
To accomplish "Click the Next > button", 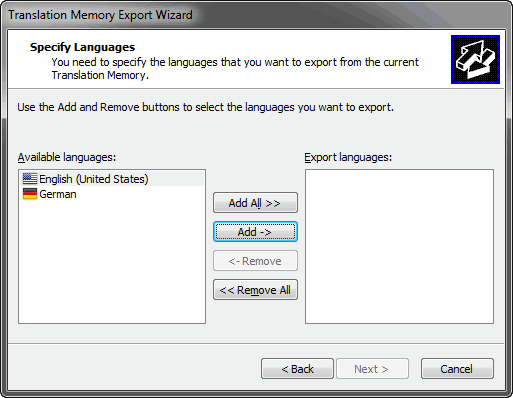I will 372,369.
